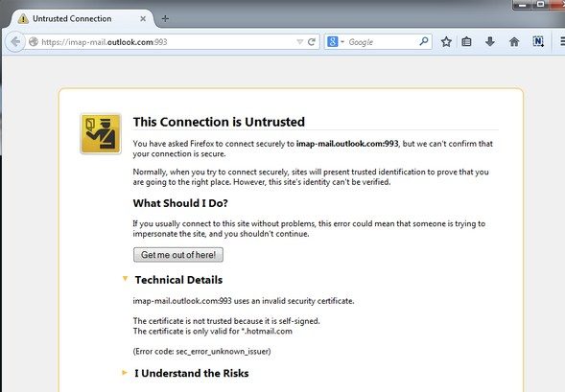Click the What Should I Do? heading
Viewport: 565px width, 392px height.
point(180,203)
